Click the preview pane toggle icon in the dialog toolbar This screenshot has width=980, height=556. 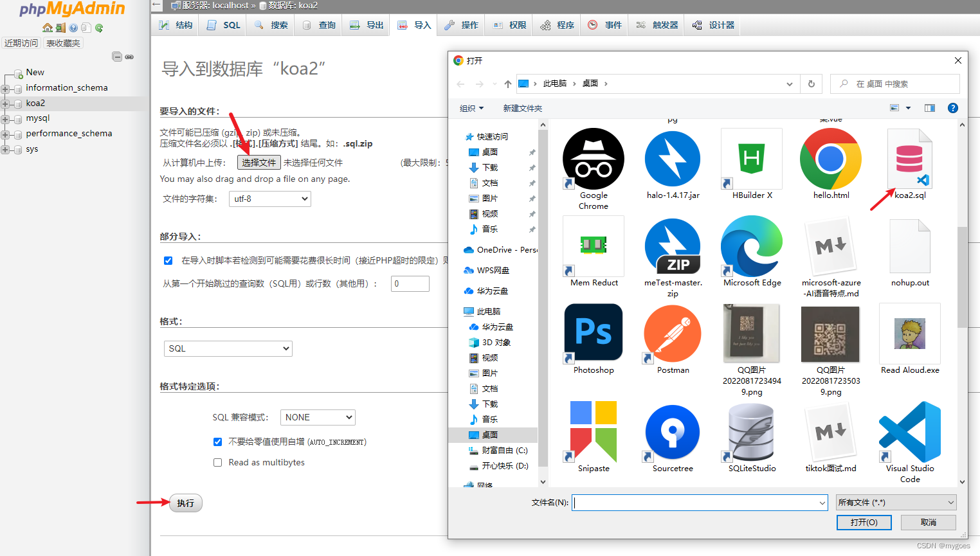[x=929, y=108]
